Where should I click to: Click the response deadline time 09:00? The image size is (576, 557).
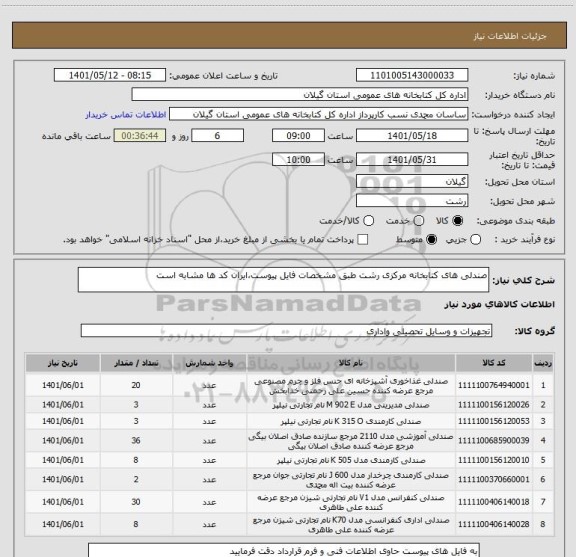pyautogui.click(x=298, y=136)
